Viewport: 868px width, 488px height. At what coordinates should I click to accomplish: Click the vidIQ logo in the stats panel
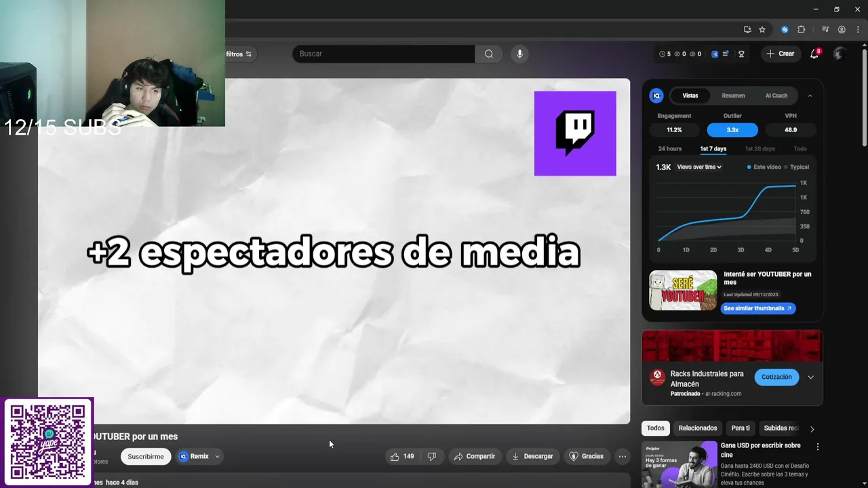tap(656, 96)
